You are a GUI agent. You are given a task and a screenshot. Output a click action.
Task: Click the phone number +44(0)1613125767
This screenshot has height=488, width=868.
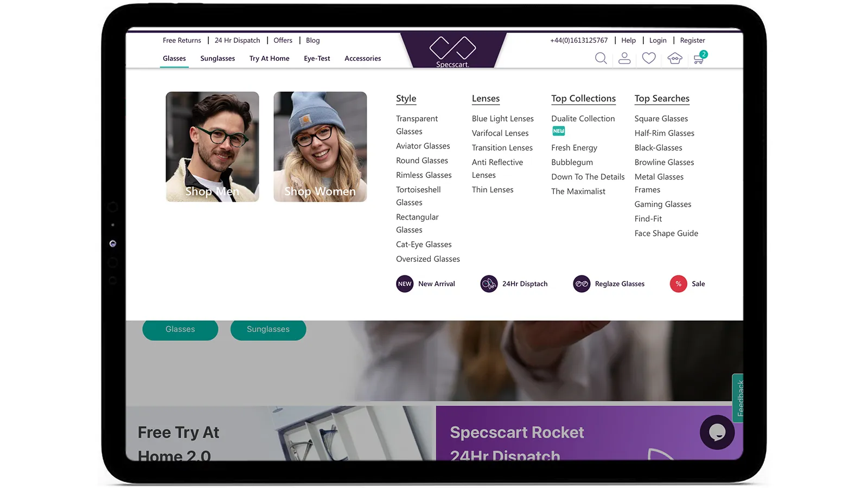[579, 41]
